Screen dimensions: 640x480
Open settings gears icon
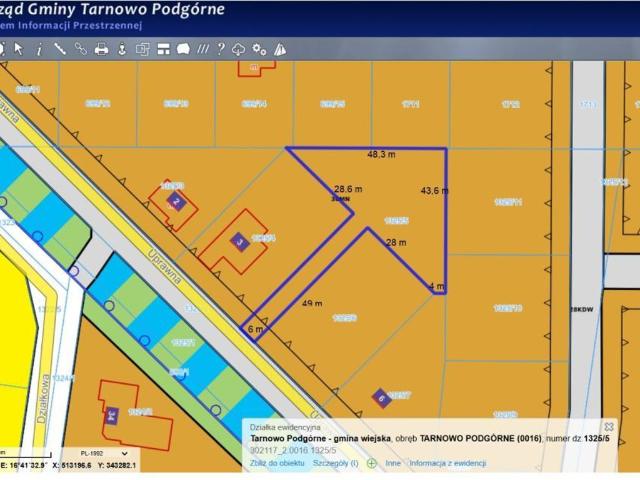[259, 48]
